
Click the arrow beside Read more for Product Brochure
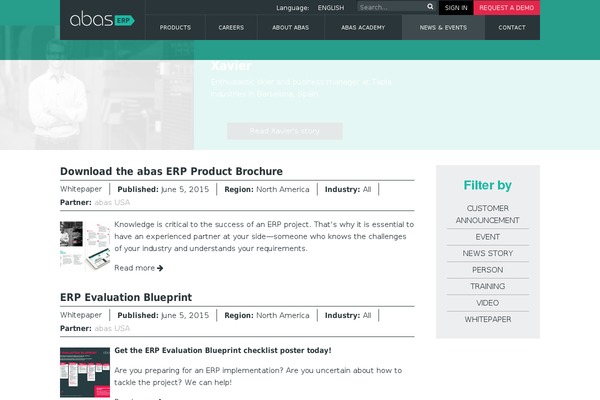[160, 268]
